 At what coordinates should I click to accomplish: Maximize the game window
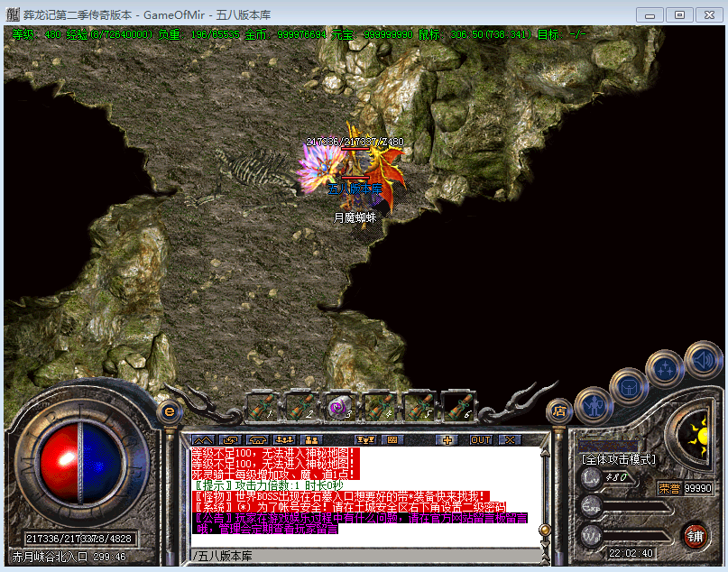click(679, 14)
